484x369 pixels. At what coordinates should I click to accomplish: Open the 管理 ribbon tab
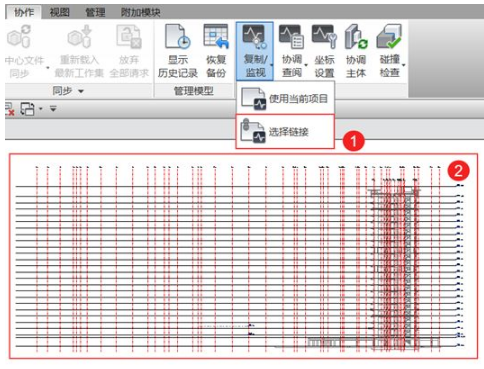[95, 12]
